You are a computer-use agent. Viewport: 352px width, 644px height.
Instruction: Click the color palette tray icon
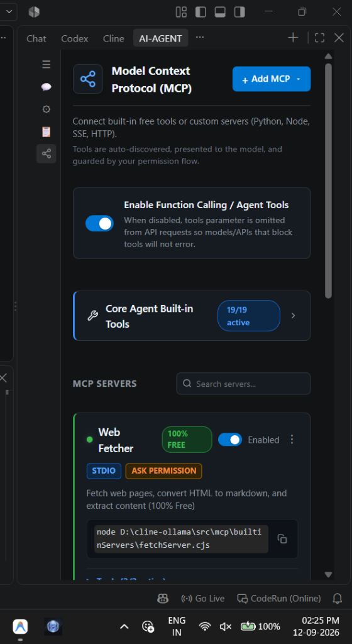click(148, 626)
